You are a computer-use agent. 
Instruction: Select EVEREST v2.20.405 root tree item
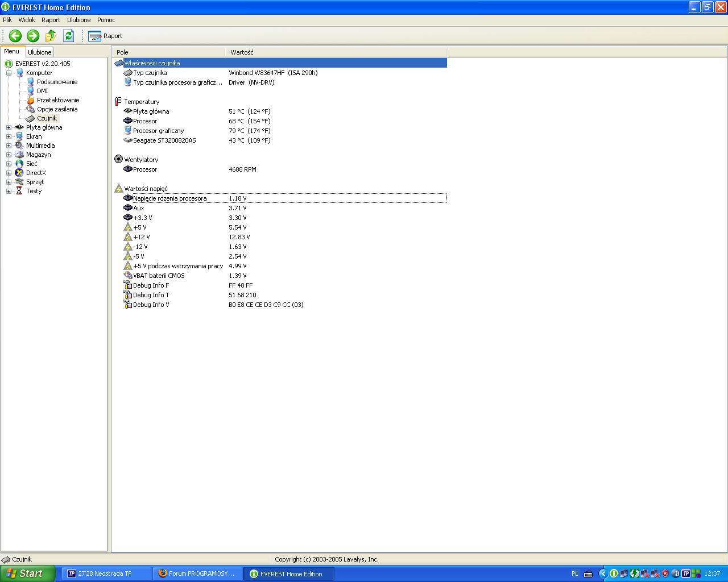[43, 64]
